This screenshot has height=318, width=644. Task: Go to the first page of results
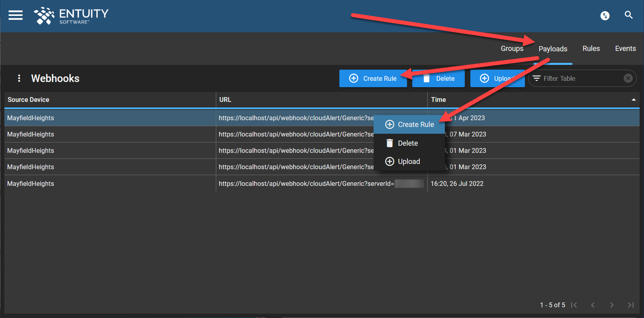pos(574,305)
